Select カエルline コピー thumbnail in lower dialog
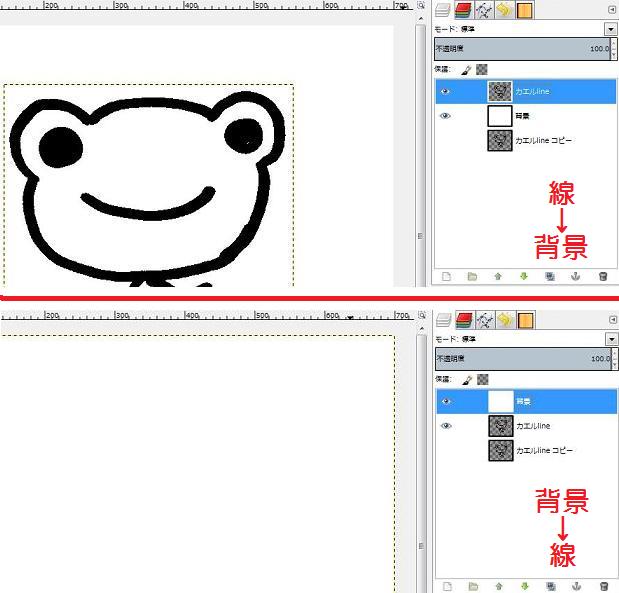Viewport: 619px width, 593px height. [501, 450]
